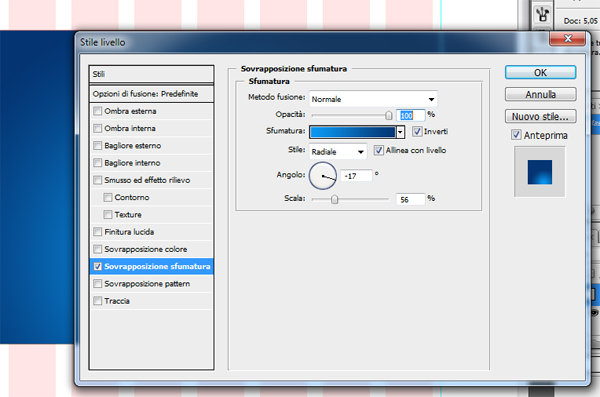Click the Nuovo stile... button
The image size is (600, 397).
[x=540, y=116]
